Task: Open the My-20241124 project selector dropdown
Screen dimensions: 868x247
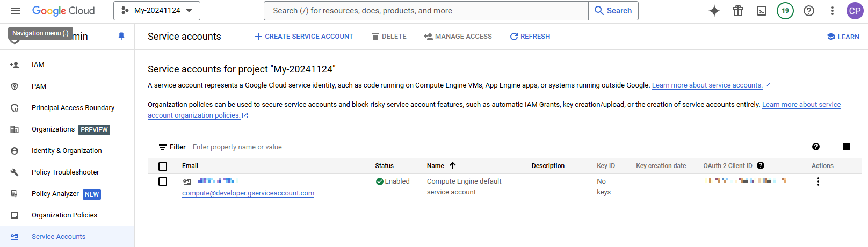Action: coord(157,11)
